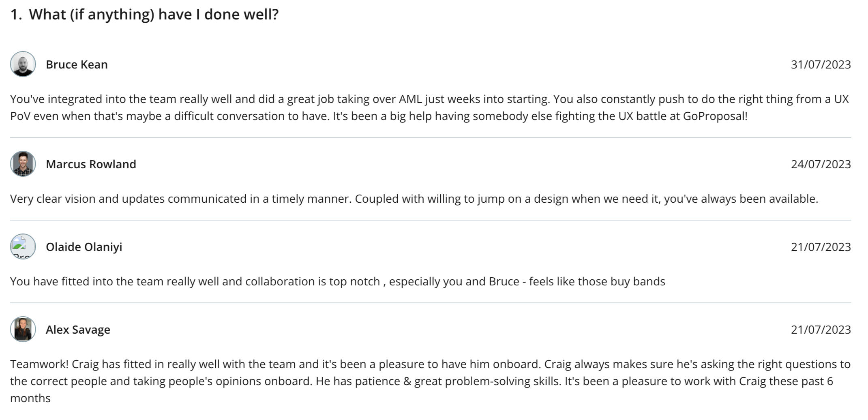Click the 21/07/2023 date beside Olaide Olaniyi
This screenshot has width=868, height=420.
[821, 247]
